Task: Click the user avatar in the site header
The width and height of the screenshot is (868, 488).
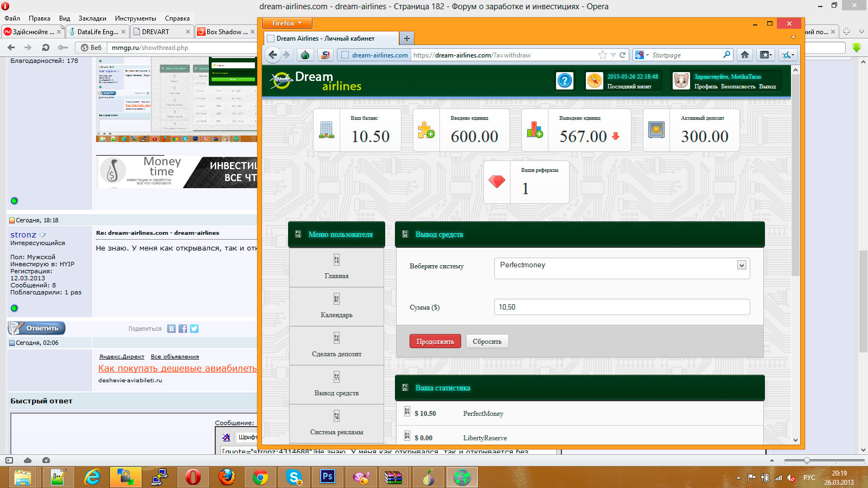Action: tap(681, 81)
